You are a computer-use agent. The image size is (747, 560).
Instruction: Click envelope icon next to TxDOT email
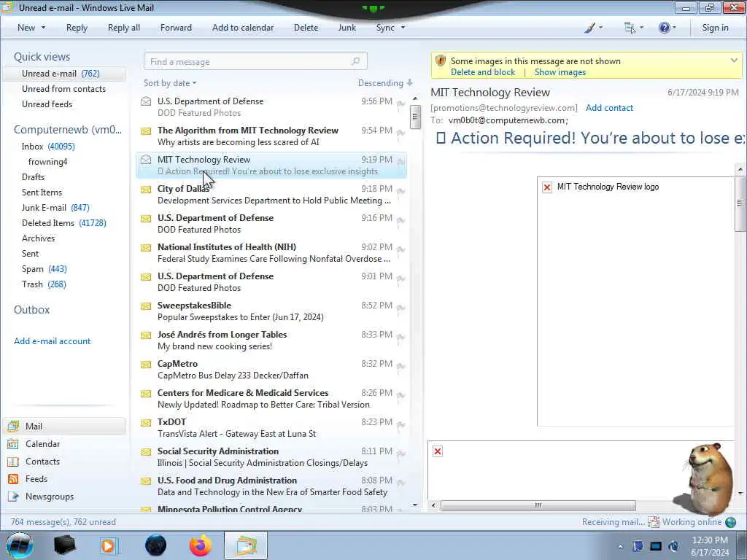pos(146,422)
